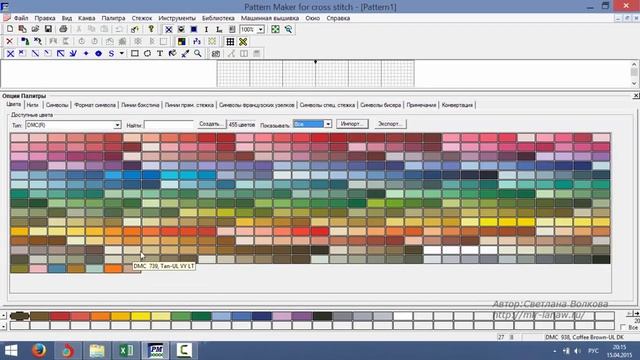Select the yellow swatch in bottom palette bar

[141, 316]
